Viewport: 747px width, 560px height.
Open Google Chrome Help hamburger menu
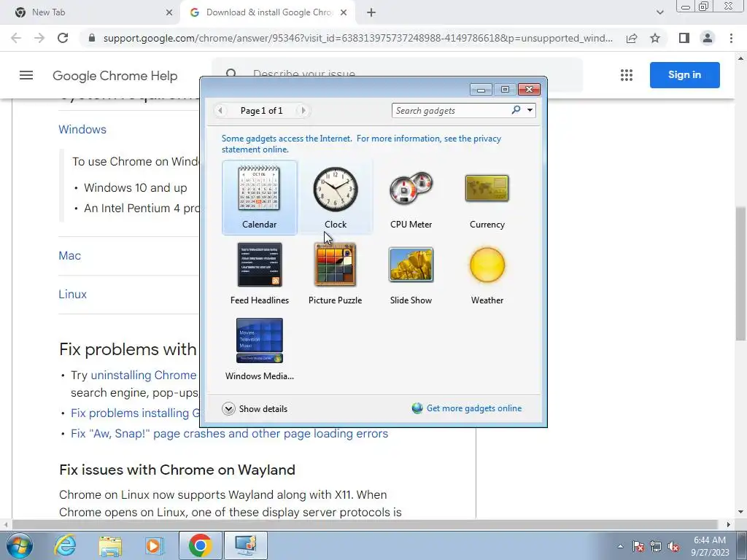pos(26,75)
